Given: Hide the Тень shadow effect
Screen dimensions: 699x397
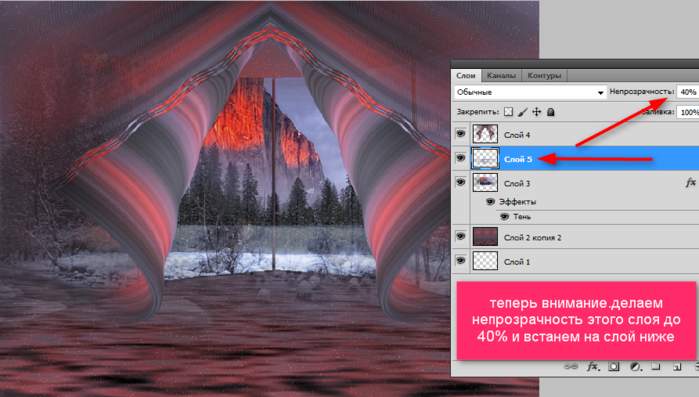Looking at the screenshot, I should pos(504,217).
